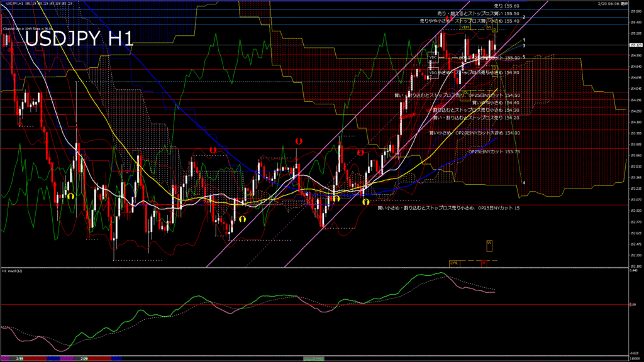Jump to the 2/20 date marker
The height and width of the screenshot is (362, 644).
[x=84, y=358]
